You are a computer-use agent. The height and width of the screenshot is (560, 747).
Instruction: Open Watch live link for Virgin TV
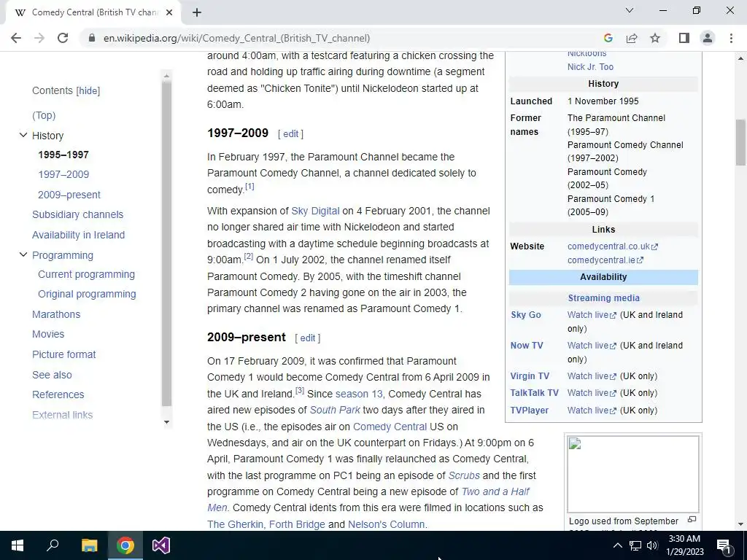tap(591, 376)
